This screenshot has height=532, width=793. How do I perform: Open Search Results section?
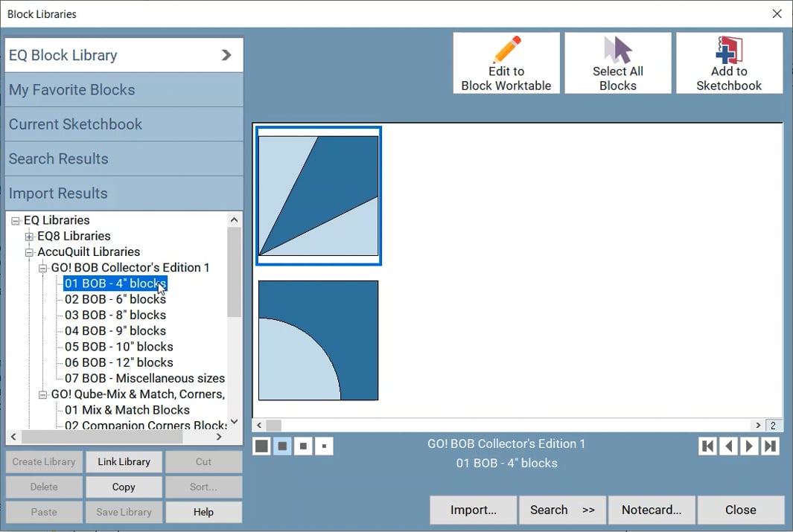[124, 158]
